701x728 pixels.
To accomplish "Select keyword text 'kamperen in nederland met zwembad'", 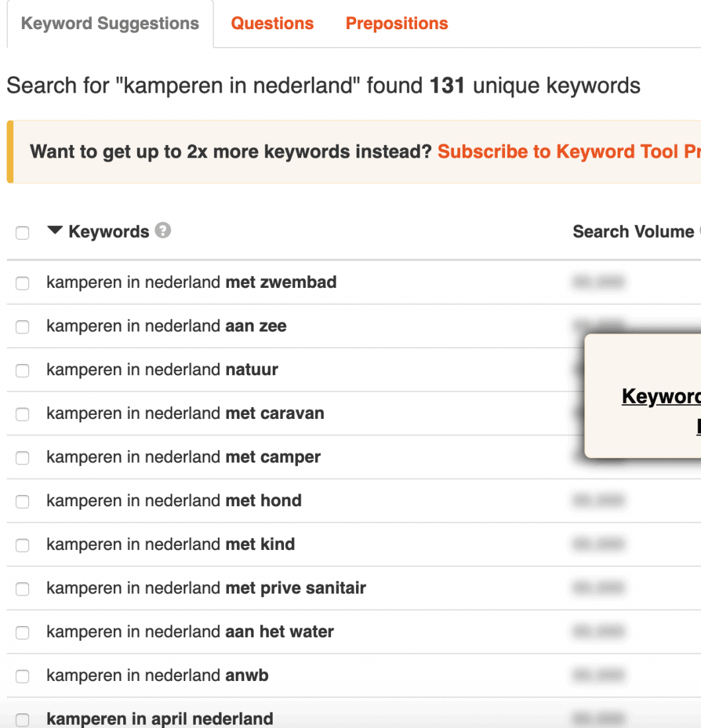I will [x=191, y=283].
